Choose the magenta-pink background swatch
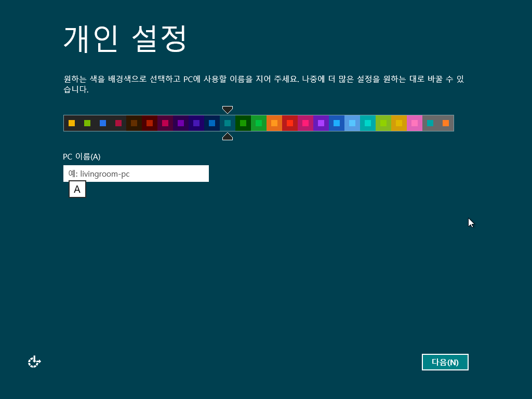Screen dimensions: 532x399 click(x=305, y=123)
